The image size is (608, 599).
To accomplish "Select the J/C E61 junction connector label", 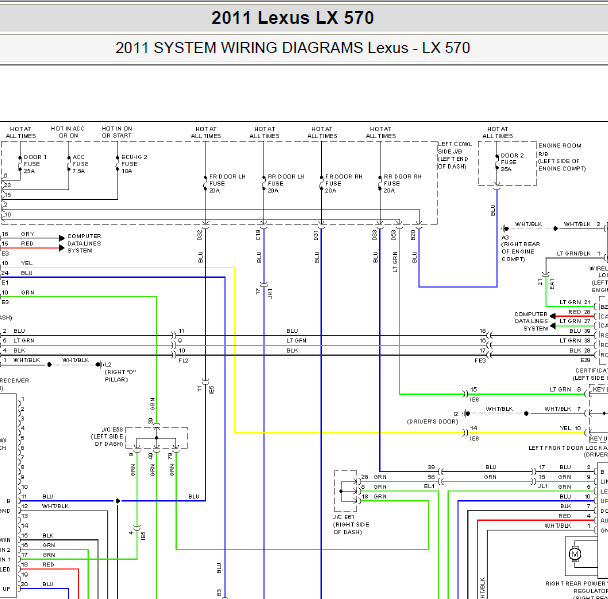I will click(351, 525).
